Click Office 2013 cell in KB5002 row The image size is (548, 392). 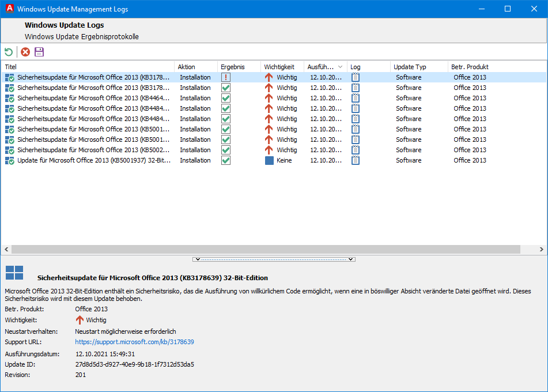click(470, 150)
